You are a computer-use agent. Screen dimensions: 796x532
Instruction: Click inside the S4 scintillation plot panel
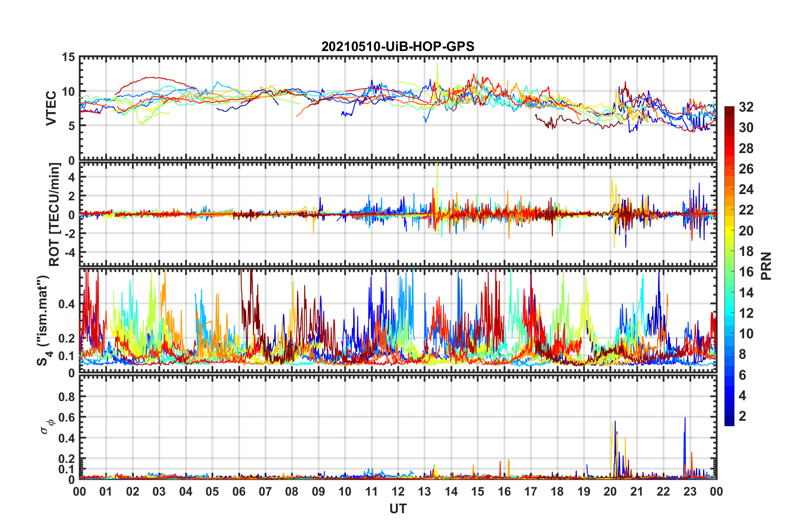[x=398, y=321]
